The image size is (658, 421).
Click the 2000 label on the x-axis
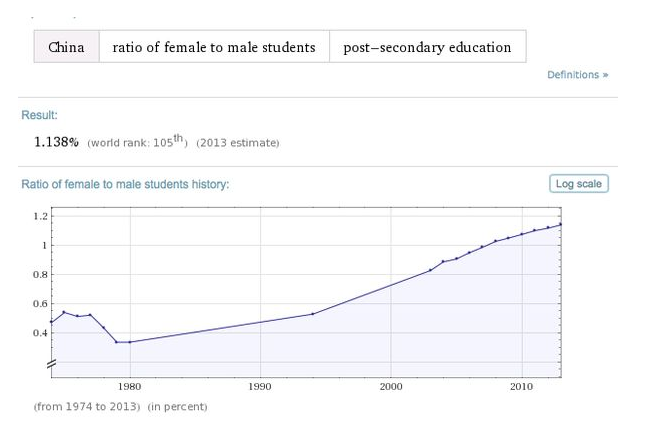(390, 385)
